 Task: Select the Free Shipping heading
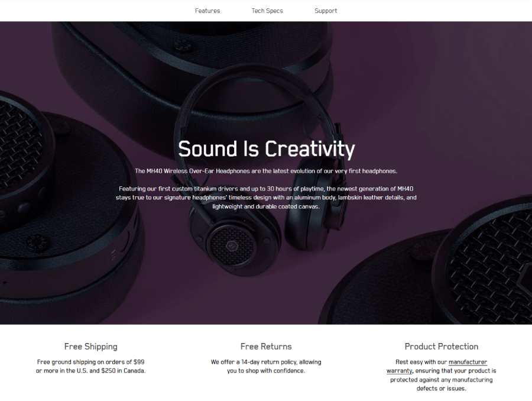click(x=91, y=347)
